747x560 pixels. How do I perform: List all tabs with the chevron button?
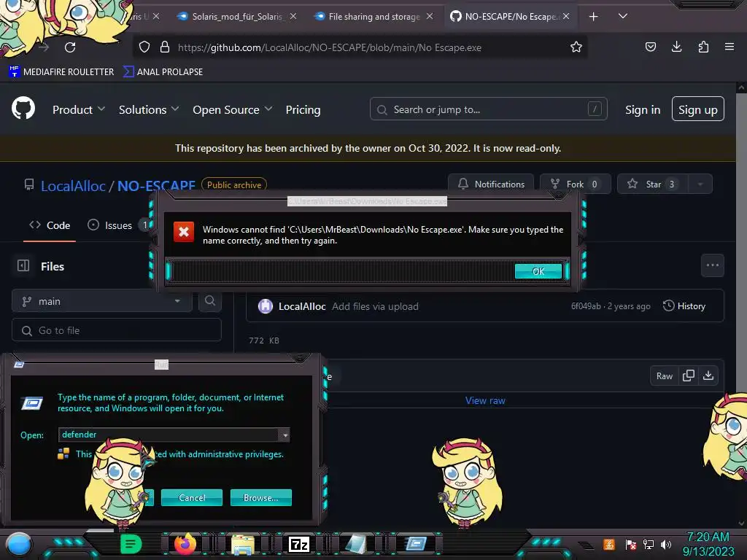pyautogui.click(x=623, y=16)
